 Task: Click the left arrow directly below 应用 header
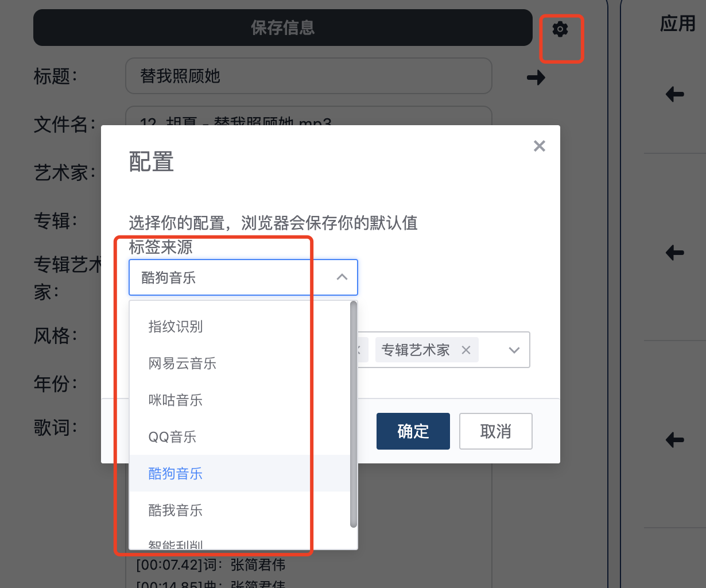674,94
